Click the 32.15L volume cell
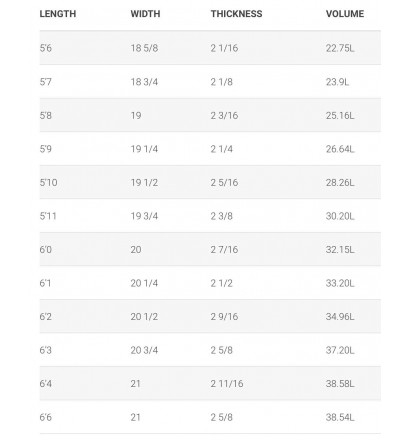Viewport: 410px width, 440px height. pyautogui.click(x=340, y=249)
